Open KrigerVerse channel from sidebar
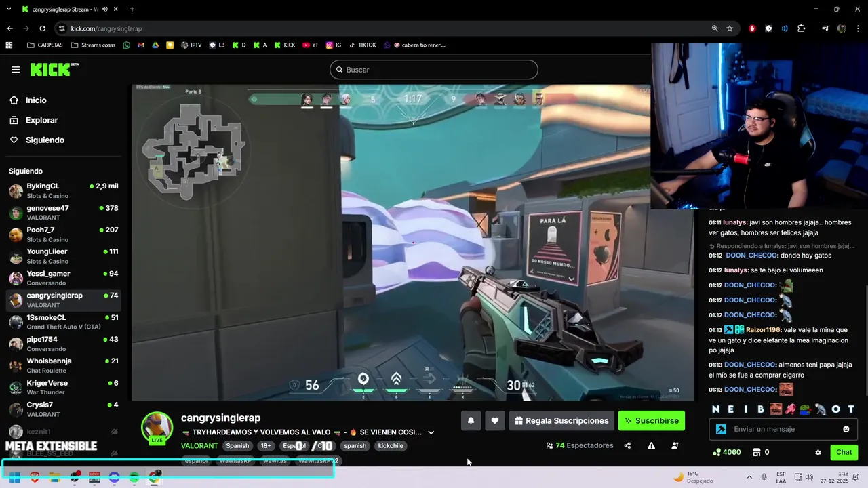The width and height of the screenshot is (868, 488). (x=64, y=388)
